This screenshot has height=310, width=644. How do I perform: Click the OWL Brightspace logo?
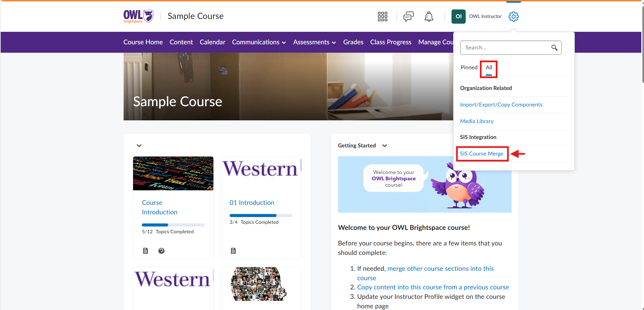[x=138, y=16]
